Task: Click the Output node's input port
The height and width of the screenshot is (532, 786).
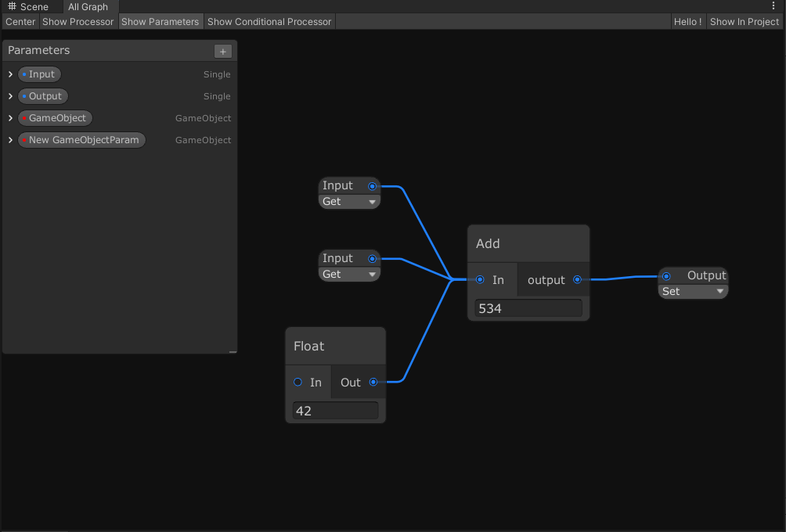Action: tap(666, 275)
